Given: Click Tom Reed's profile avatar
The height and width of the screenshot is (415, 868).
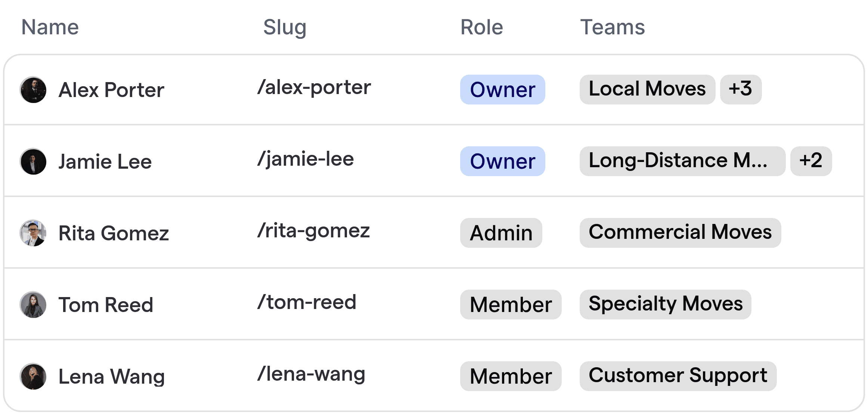Looking at the screenshot, I should click(x=33, y=305).
